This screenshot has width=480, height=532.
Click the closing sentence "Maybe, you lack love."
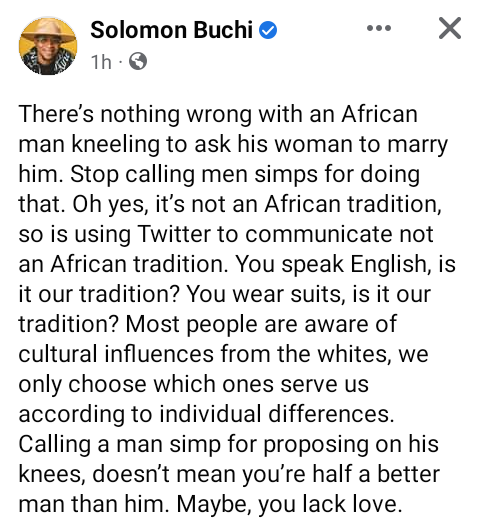[290, 505]
